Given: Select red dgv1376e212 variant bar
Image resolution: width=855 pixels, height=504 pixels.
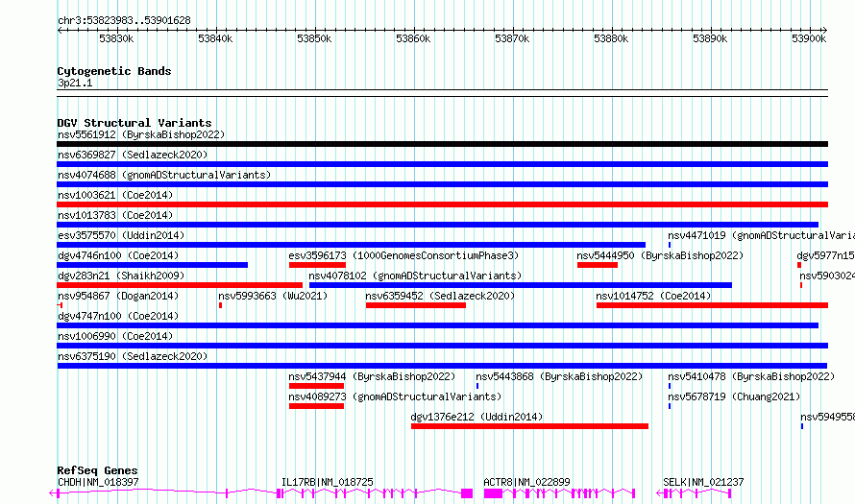Looking at the screenshot, I should 529,426.
